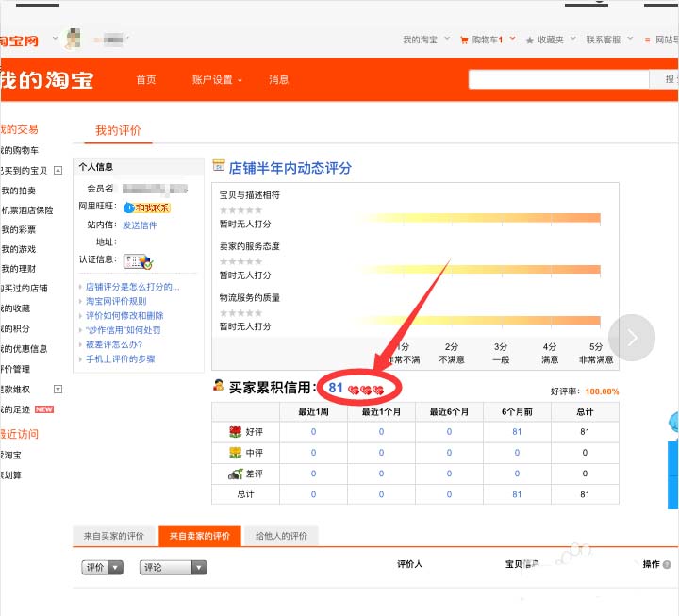Screen dimensions: 679x616
Task: Switch to 给他人的评价 tab
Action: pos(281,537)
